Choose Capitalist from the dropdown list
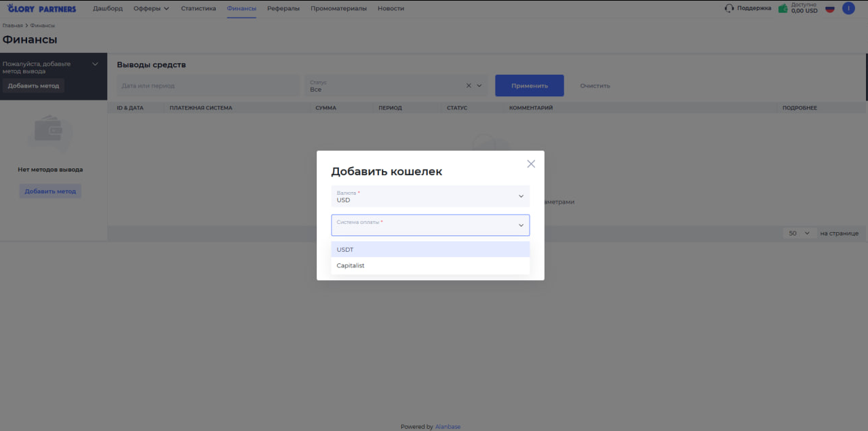Image resolution: width=868 pixels, height=431 pixels. tap(430, 265)
